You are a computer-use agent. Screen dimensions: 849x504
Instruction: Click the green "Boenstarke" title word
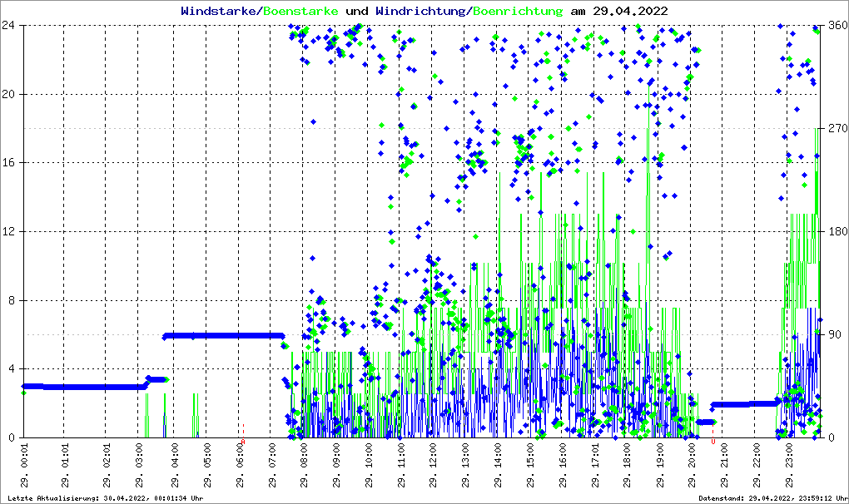(x=301, y=11)
